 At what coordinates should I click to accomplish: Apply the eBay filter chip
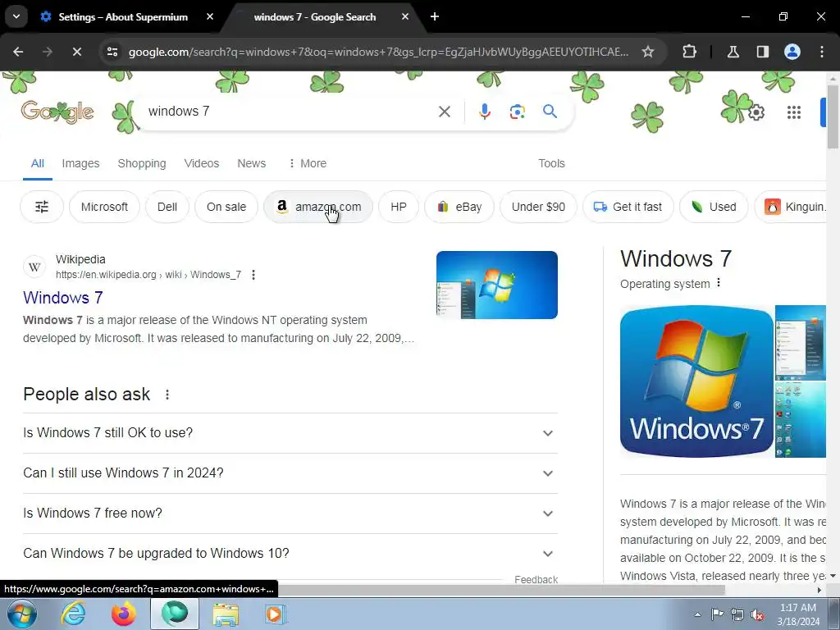(x=459, y=207)
